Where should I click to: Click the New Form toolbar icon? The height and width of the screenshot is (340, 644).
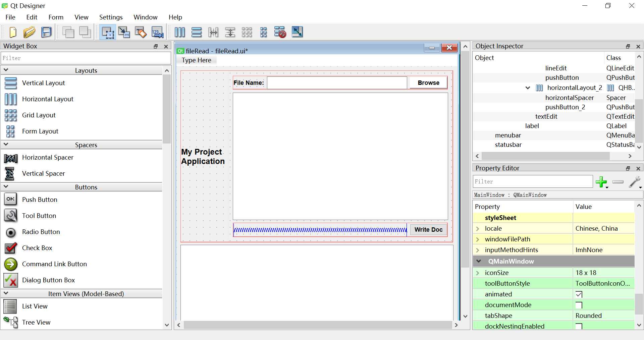[13, 32]
